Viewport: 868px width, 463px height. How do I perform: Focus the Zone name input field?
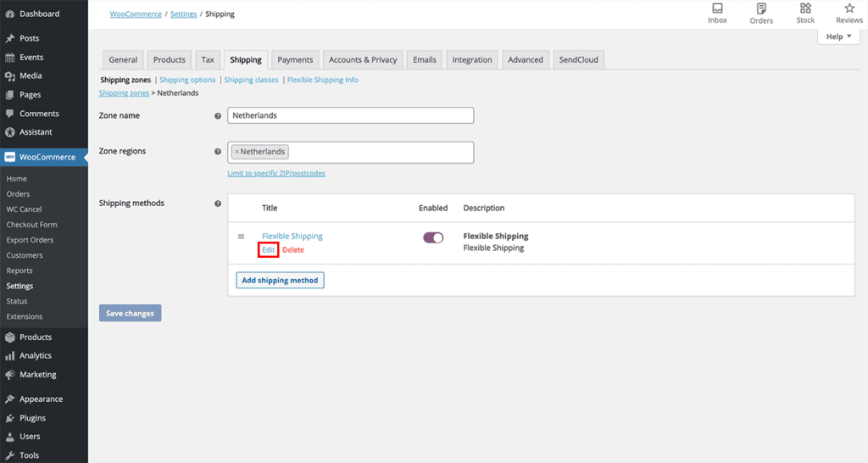tap(350, 115)
